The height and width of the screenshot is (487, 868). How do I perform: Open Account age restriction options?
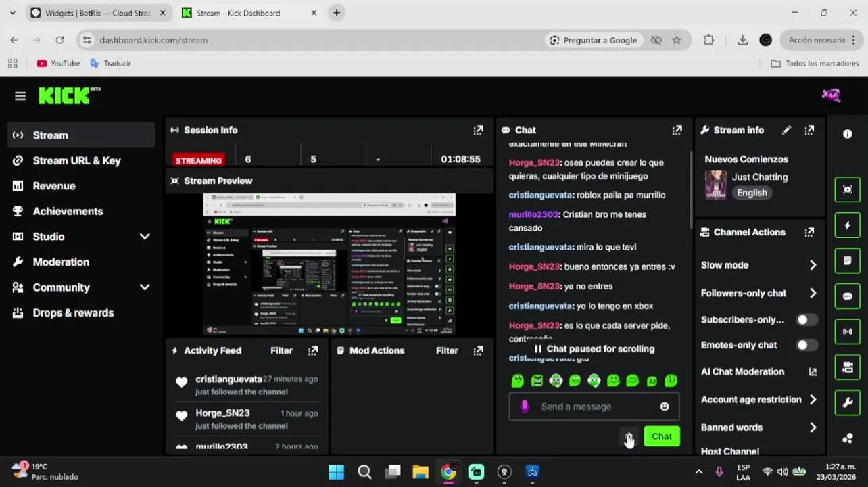point(759,400)
